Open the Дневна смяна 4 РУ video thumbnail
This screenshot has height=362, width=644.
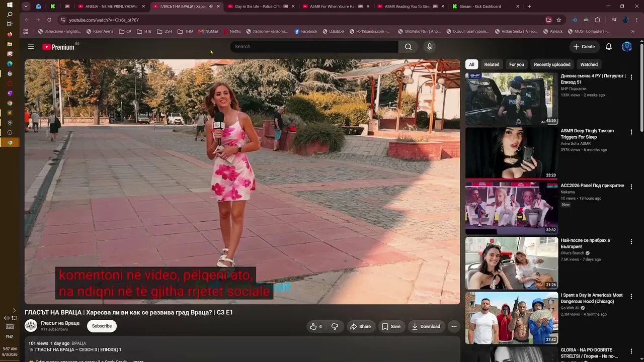pos(511,99)
